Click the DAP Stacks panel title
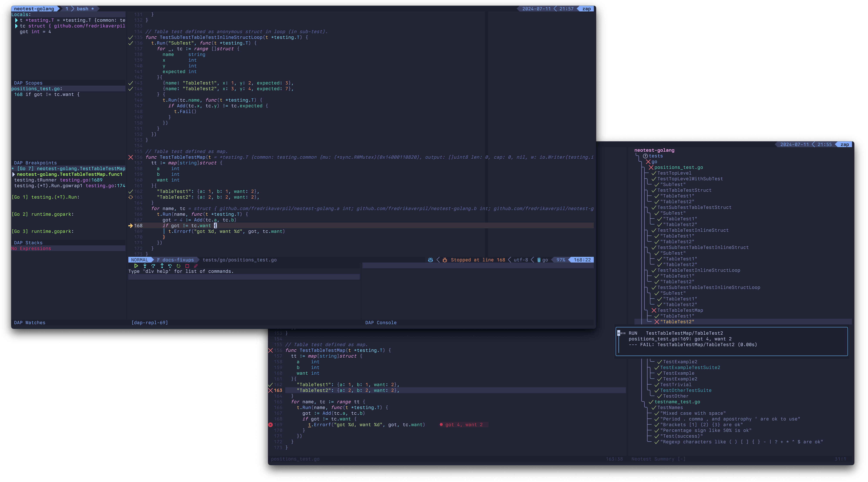868x482 pixels. tap(28, 243)
